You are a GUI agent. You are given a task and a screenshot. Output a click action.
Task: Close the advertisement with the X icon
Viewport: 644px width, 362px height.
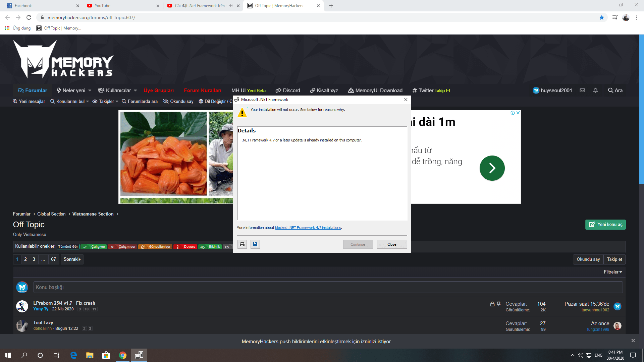click(x=518, y=113)
